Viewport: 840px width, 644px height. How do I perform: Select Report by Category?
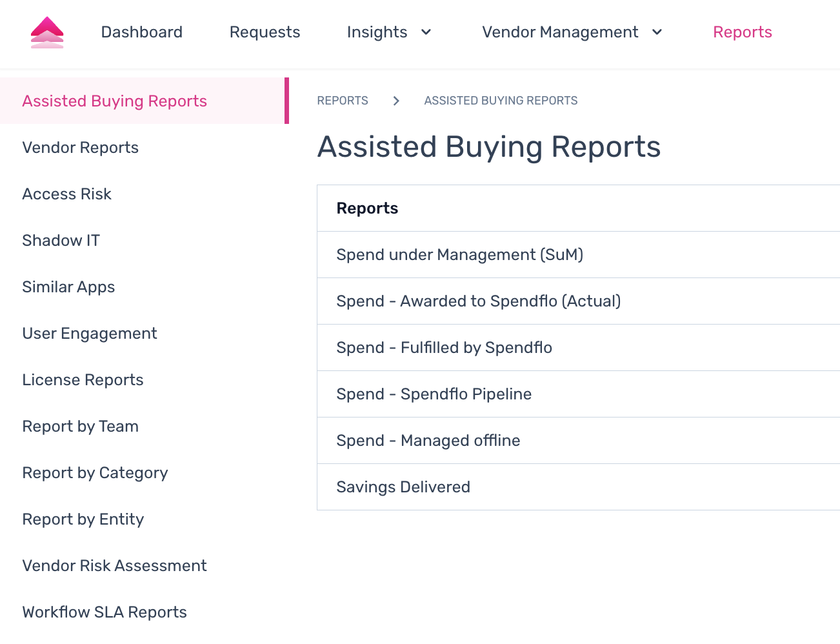click(145, 472)
